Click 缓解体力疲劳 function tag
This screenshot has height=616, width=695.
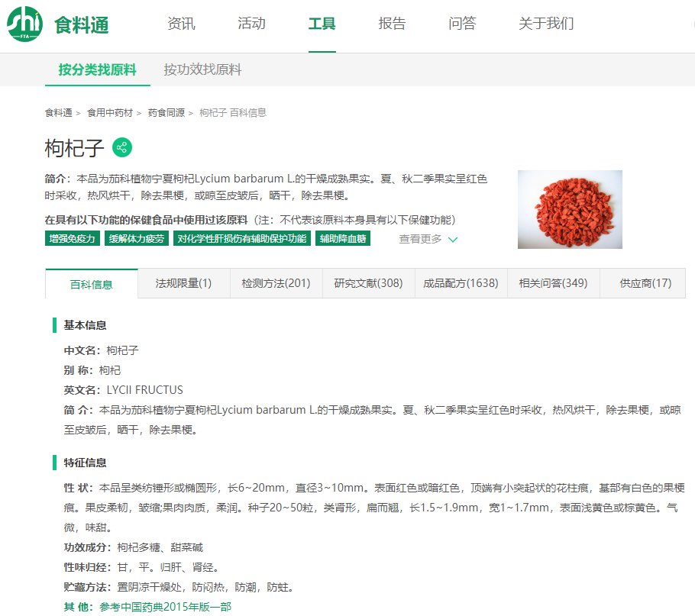(x=137, y=239)
